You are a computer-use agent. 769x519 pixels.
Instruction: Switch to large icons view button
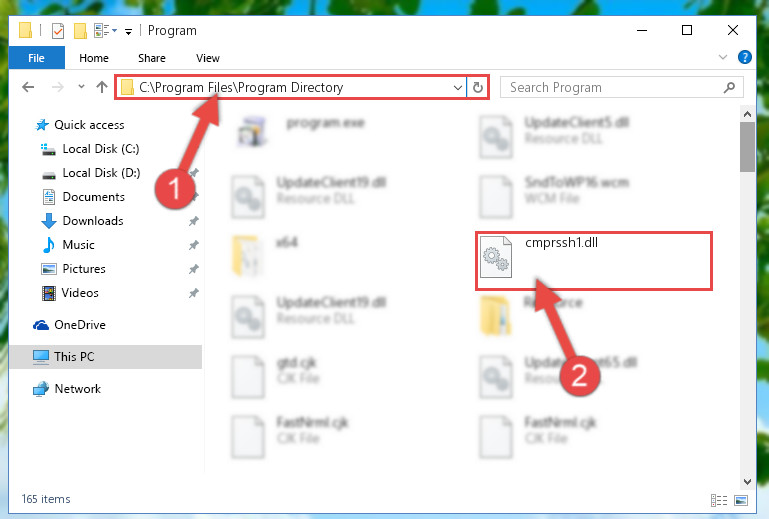coord(741,500)
